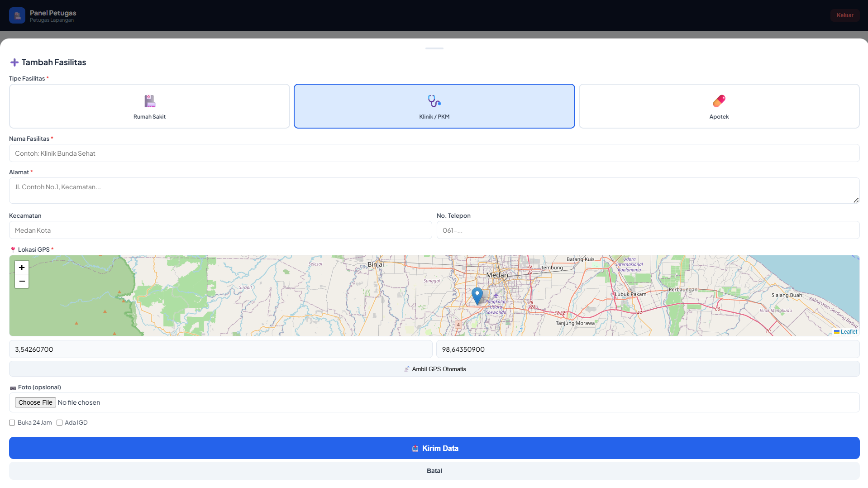This screenshot has height=488, width=868.
Task: Click the Binjai label on the map
Action: tap(376, 264)
